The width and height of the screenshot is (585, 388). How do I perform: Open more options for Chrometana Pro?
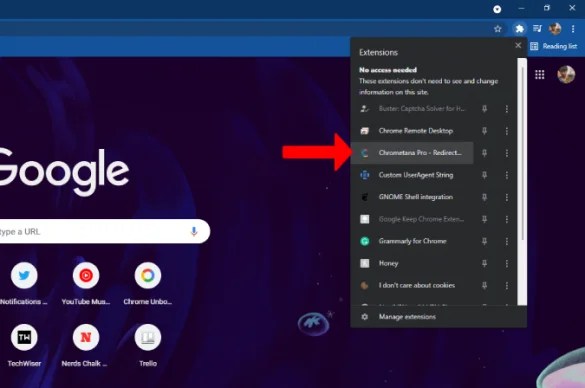pos(507,153)
